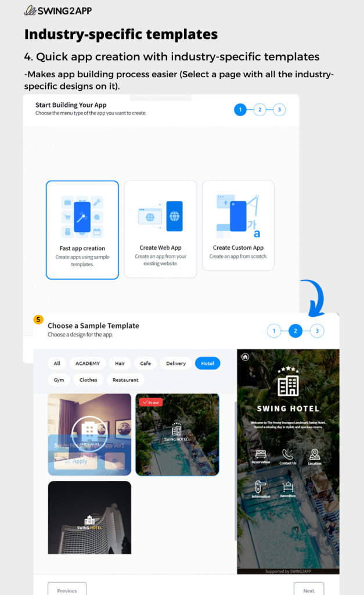Click the Fast app creation magic wand phone illustration
364x595 pixels.
(x=82, y=217)
